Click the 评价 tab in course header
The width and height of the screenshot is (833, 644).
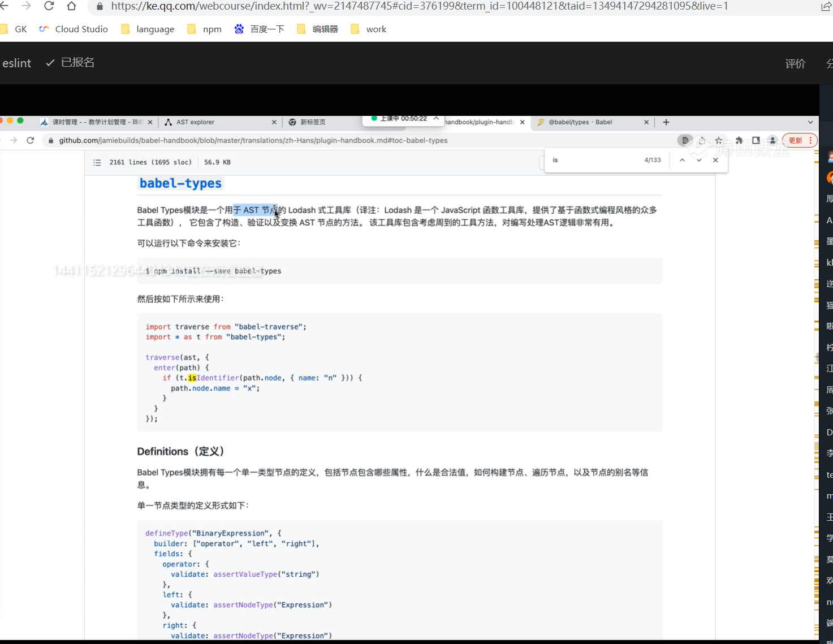795,63
